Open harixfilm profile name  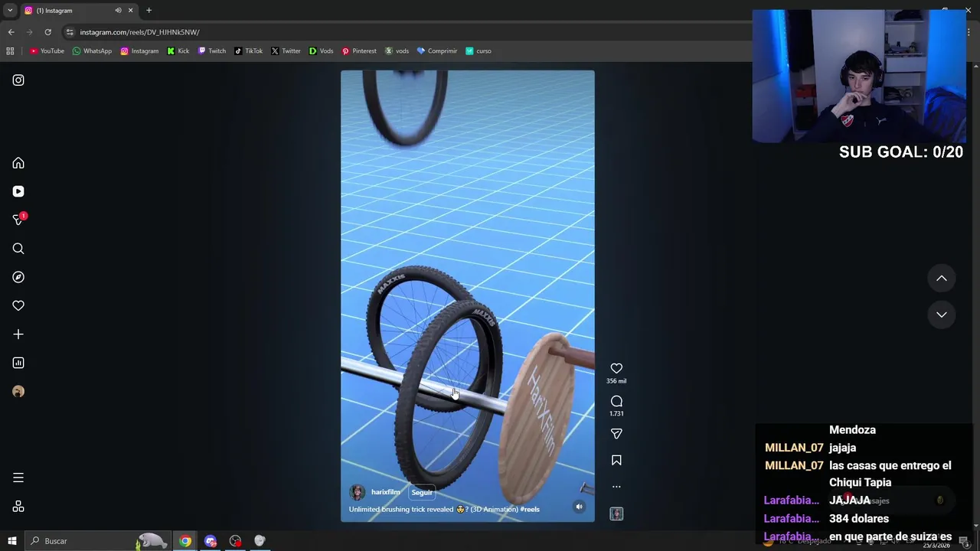(385, 492)
